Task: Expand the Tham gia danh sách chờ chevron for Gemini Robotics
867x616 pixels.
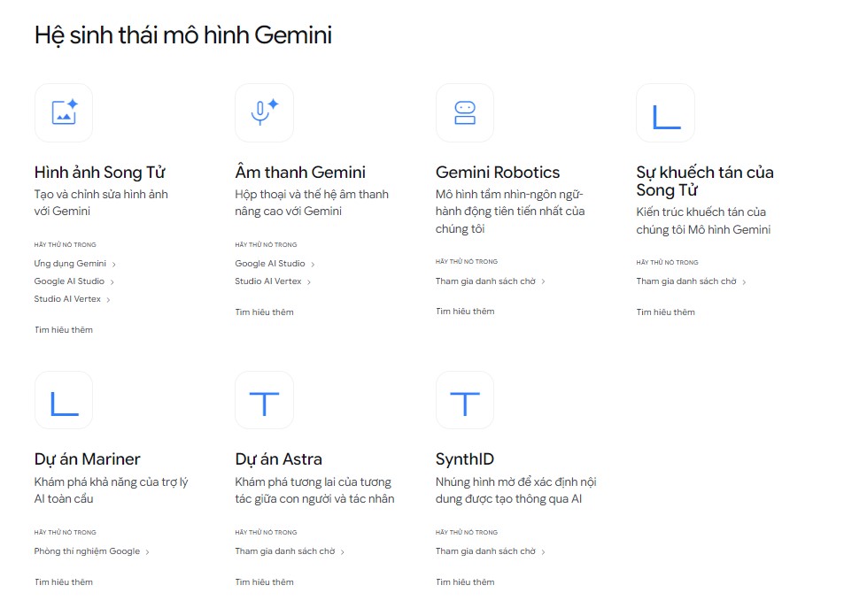Action: click(545, 280)
